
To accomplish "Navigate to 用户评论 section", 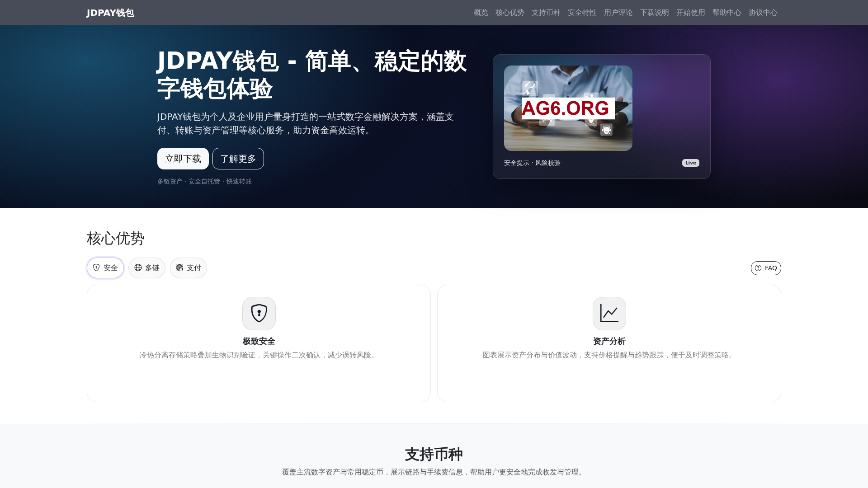I will click(618, 13).
